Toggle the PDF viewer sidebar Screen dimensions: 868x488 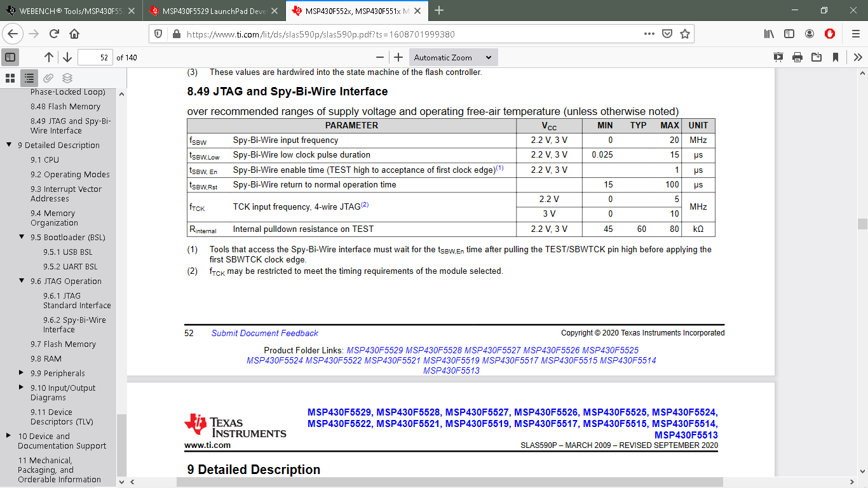(x=10, y=57)
